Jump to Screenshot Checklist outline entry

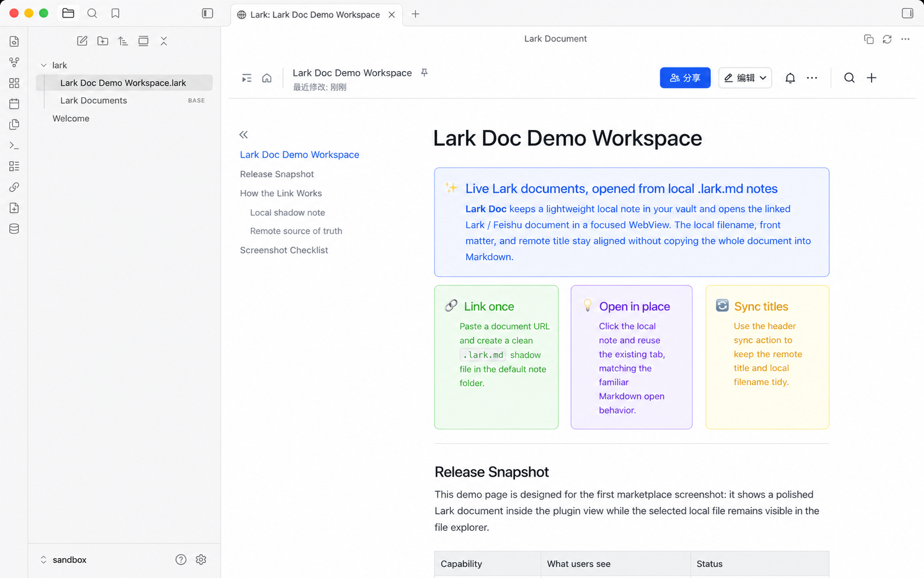[x=284, y=250]
